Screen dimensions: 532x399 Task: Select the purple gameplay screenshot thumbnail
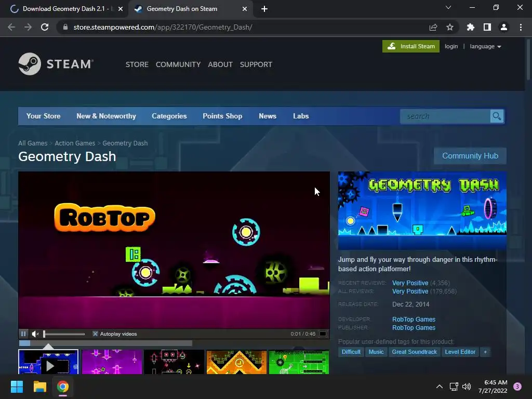coord(112,362)
